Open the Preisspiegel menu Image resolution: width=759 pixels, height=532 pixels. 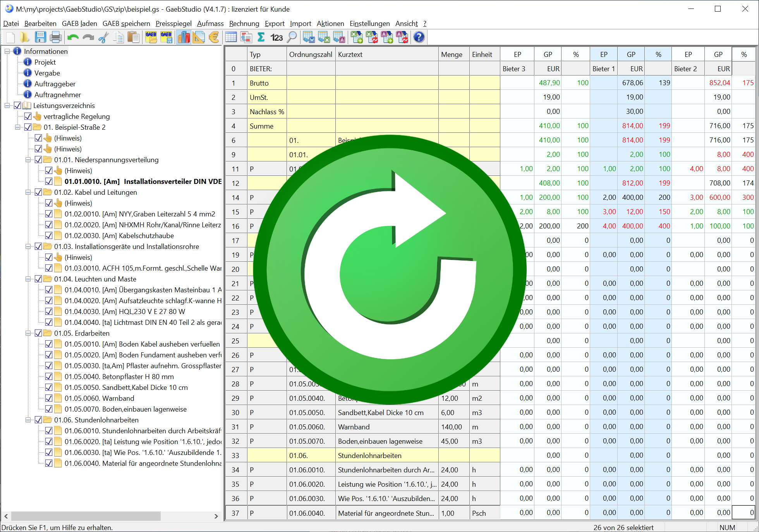pos(173,24)
